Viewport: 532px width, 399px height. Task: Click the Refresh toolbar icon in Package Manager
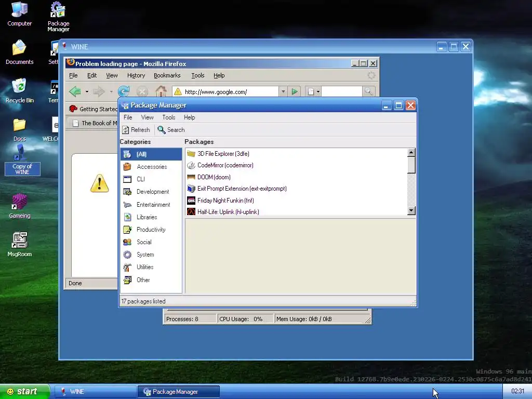point(126,130)
